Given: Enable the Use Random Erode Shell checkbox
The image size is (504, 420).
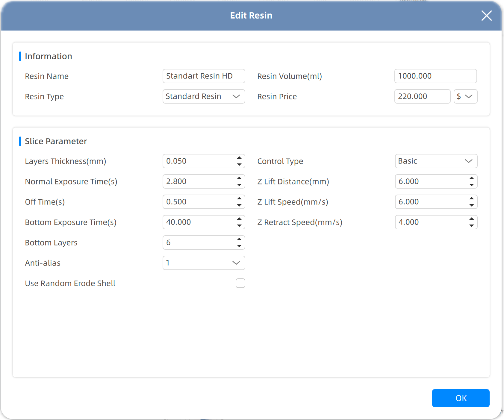Looking at the screenshot, I should (x=240, y=283).
